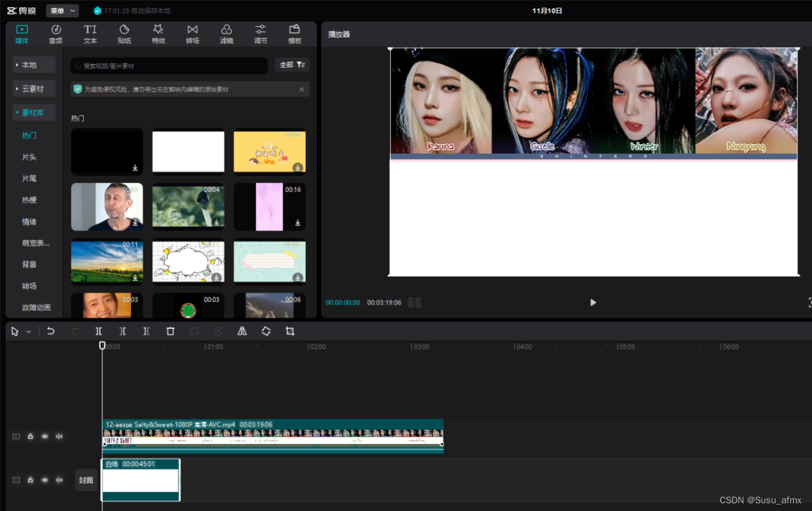Click the 萌宠表... category

point(36,243)
